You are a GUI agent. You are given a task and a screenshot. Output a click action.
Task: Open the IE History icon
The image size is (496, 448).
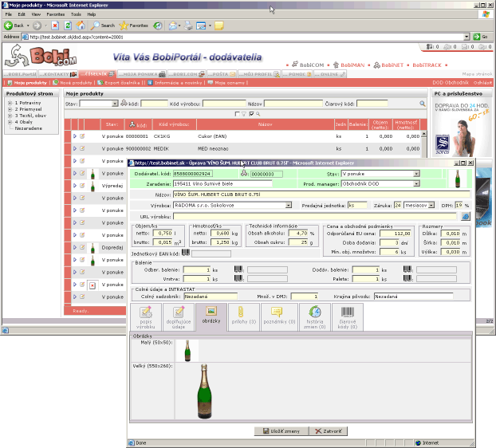click(x=158, y=26)
